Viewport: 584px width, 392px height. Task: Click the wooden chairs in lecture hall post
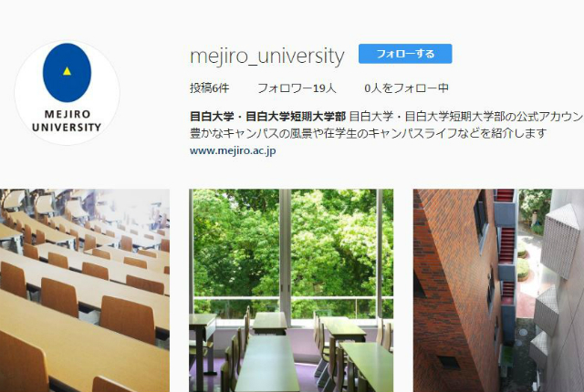coord(85,291)
